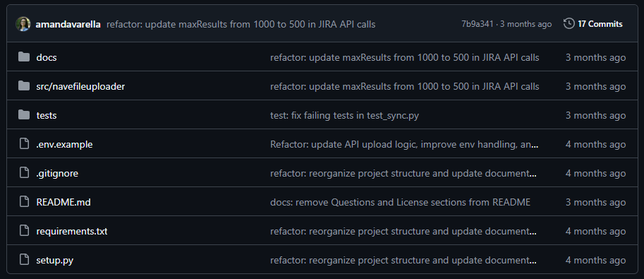Click the README.md file icon
The width and height of the screenshot is (644, 279).
click(24, 201)
